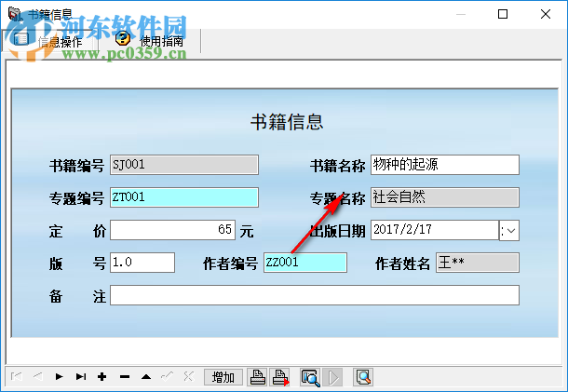Open the 出版日期 date dropdown arrow
568x392 pixels.
click(x=509, y=230)
